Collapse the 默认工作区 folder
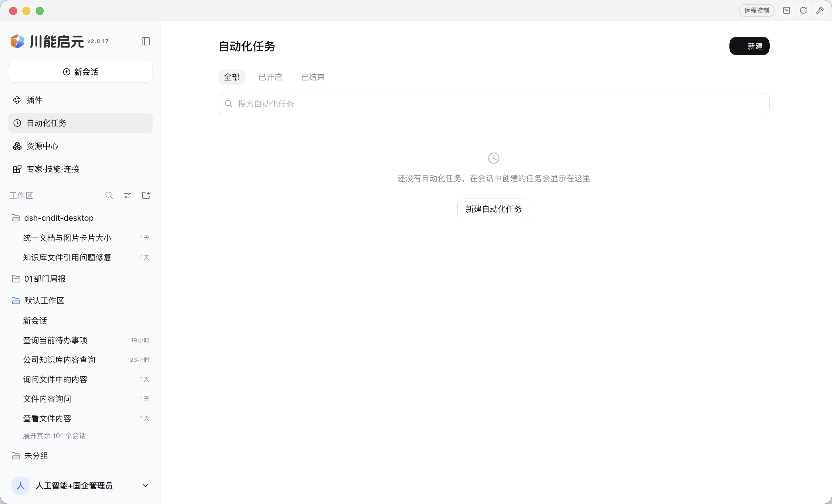832x504 pixels. tap(16, 300)
